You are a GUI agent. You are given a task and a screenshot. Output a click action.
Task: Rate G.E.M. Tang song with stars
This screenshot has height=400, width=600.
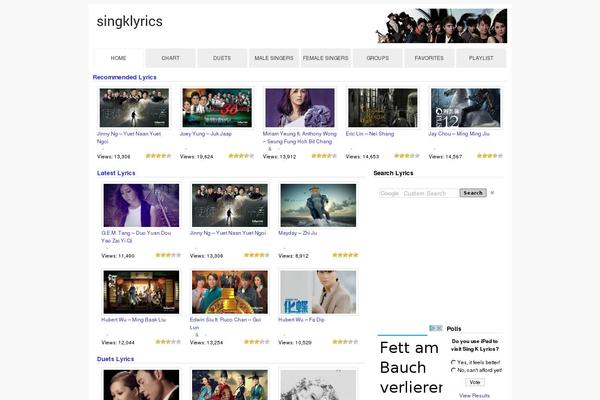[x=168, y=255]
